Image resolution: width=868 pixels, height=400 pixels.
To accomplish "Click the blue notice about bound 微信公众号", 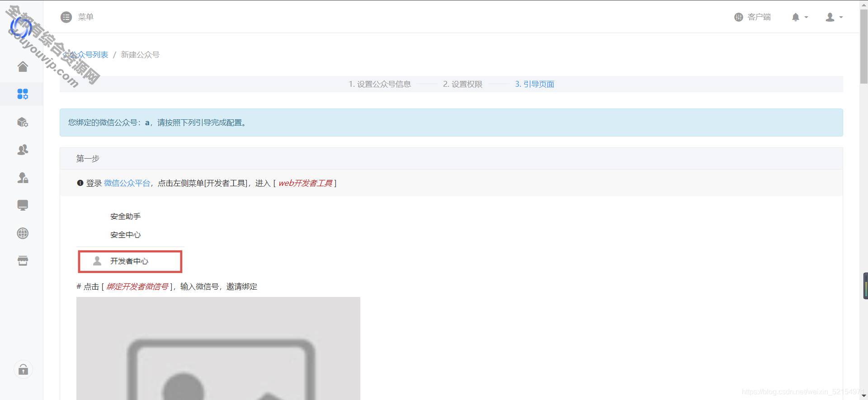I will point(451,122).
